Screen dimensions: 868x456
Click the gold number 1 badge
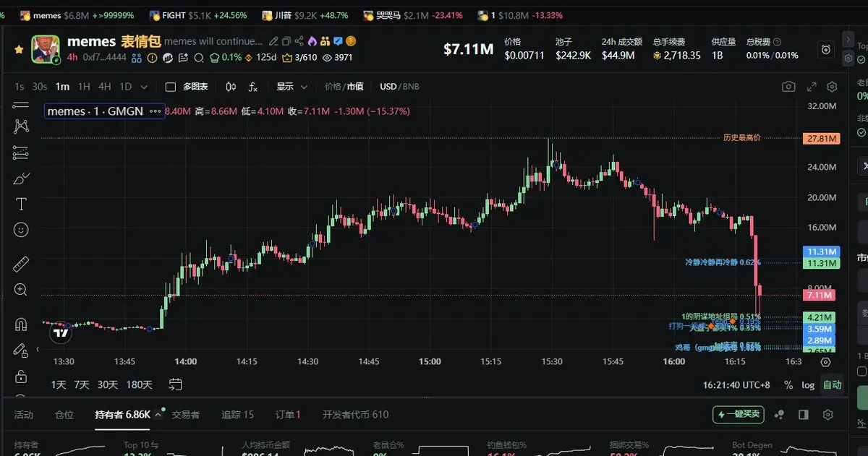[351, 41]
